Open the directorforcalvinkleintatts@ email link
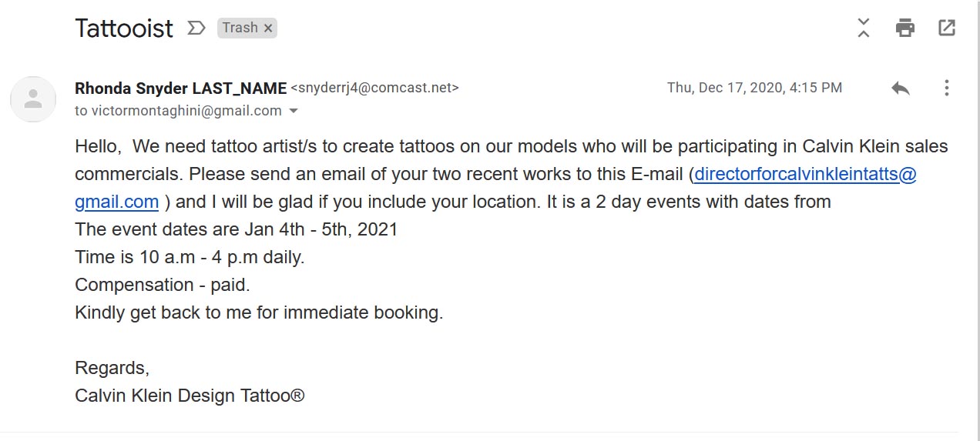The image size is (980, 441). pyautogui.click(x=805, y=174)
